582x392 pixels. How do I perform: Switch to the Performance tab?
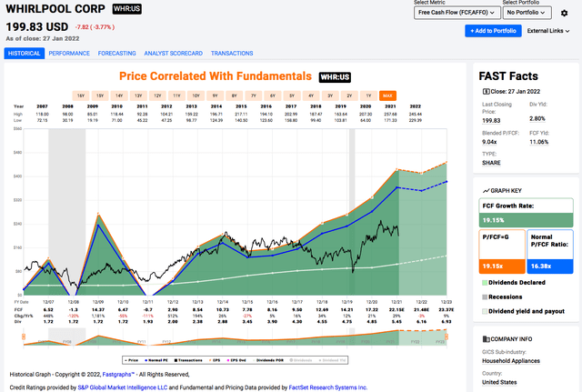tap(69, 53)
